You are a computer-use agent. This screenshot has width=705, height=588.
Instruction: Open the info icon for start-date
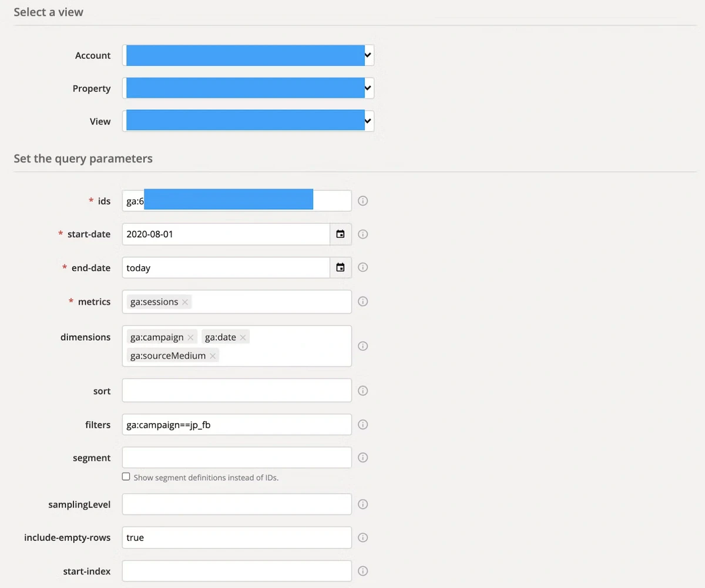click(x=362, y=234)
